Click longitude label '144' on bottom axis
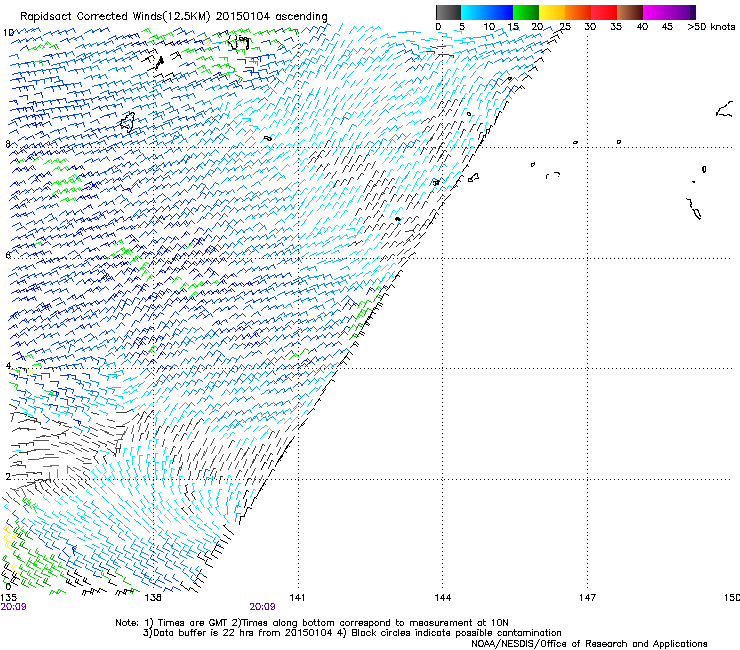Image resolution: width=740 pixels, height=650 pixels. pyautogui.click(x=443, y=598)
